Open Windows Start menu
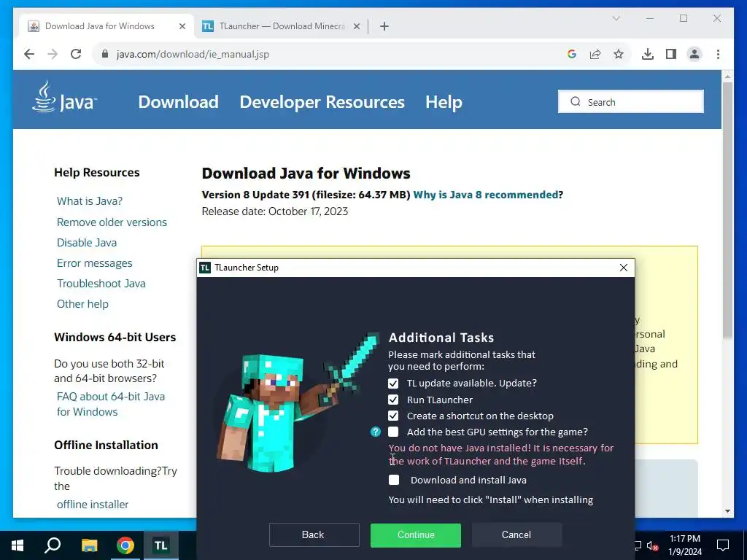 point(18,545)
